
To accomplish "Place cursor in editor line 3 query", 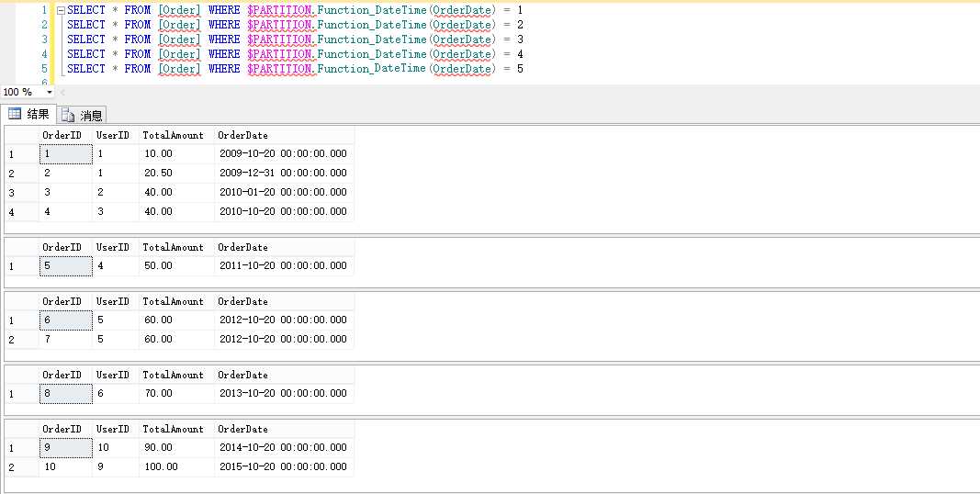I will click(295, 39).
